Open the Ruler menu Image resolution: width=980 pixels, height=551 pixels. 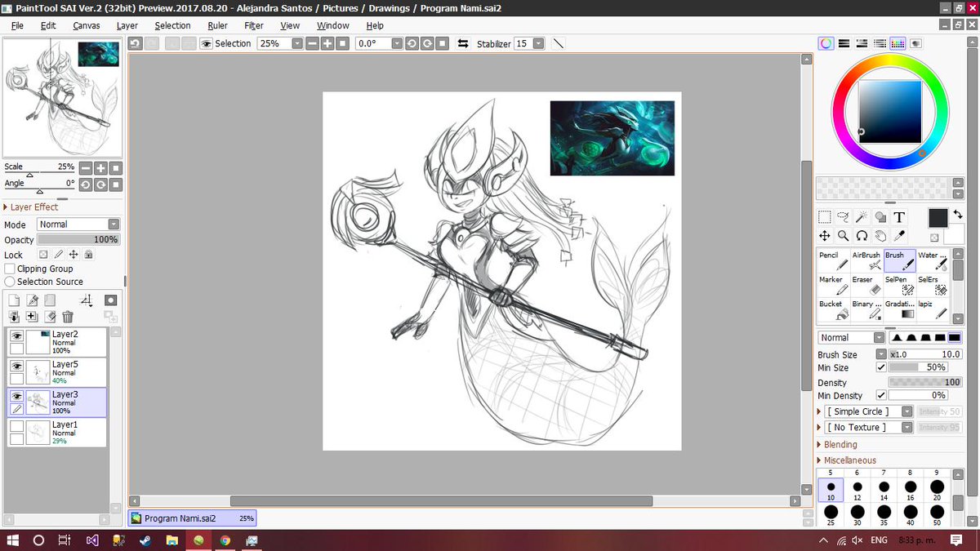217,25
